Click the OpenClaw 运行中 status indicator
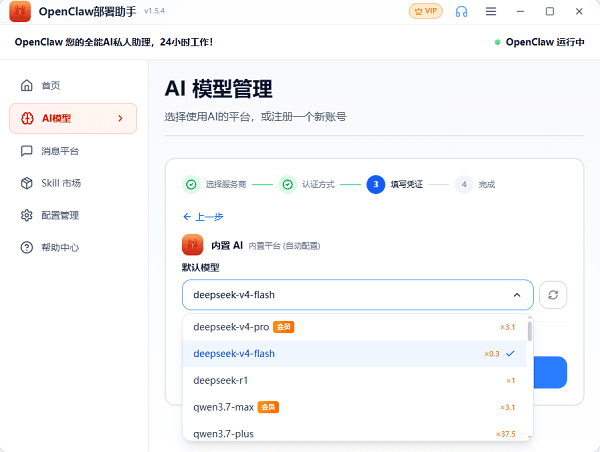The image size is (600, 452). click(x=540, y=42)
